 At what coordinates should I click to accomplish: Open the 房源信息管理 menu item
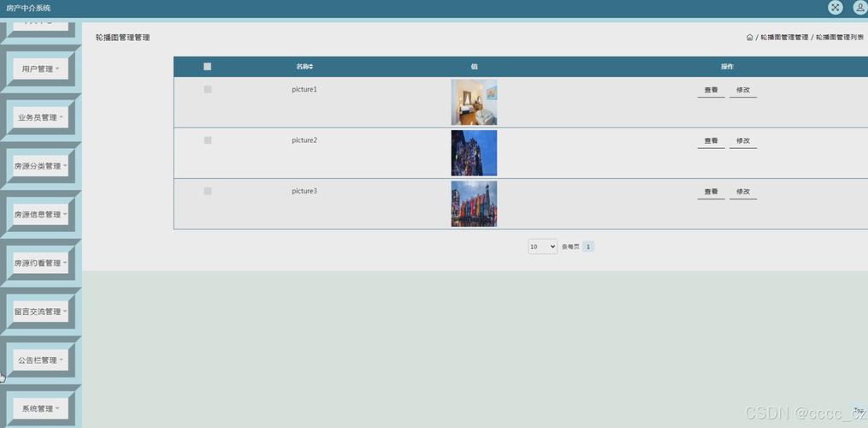coord(40,215)
